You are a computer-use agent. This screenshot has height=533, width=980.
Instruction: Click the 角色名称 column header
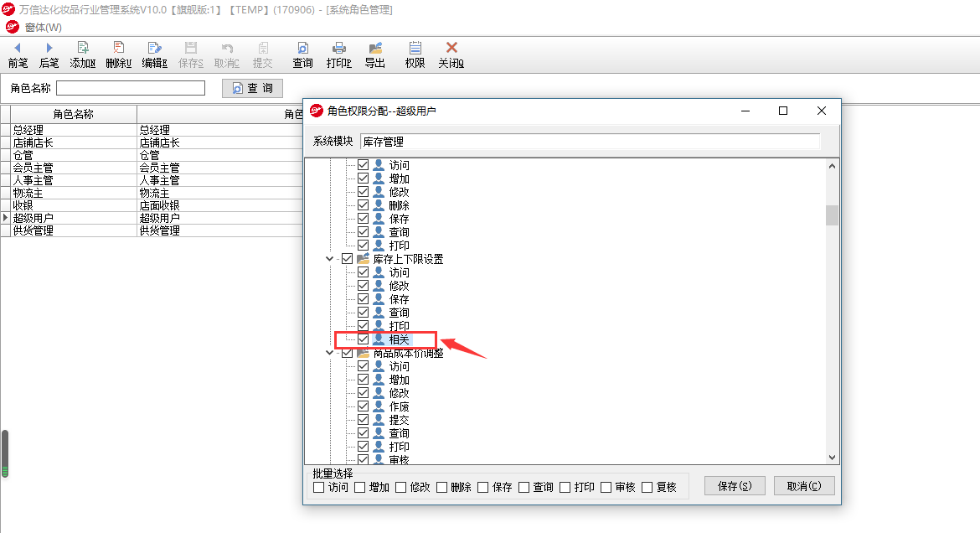73,114
